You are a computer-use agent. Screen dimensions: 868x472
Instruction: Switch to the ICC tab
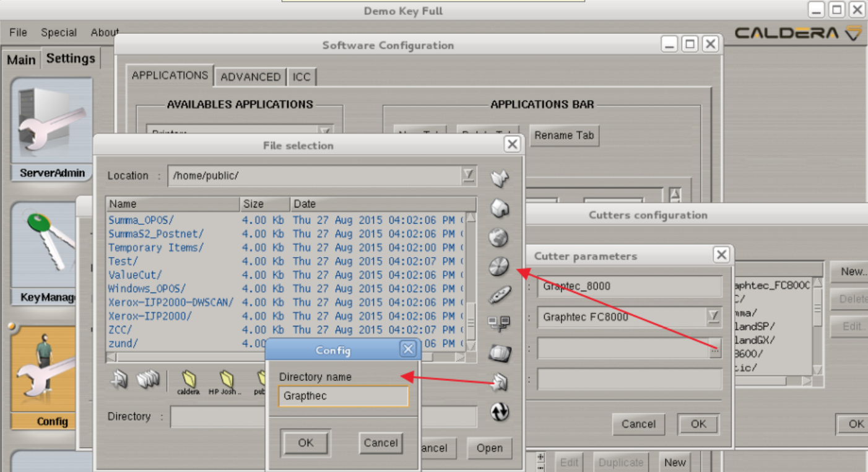pyautogui.click(x=302, y=77)
